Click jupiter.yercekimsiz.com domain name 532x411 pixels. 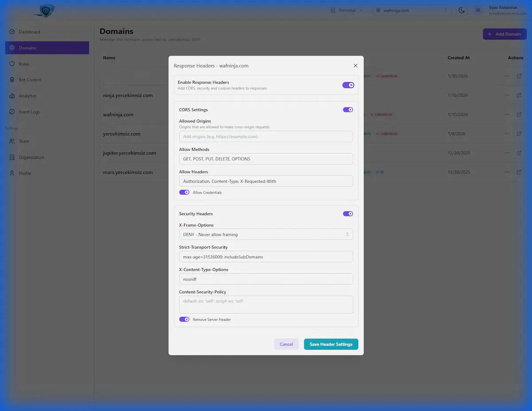pos(129,153)
